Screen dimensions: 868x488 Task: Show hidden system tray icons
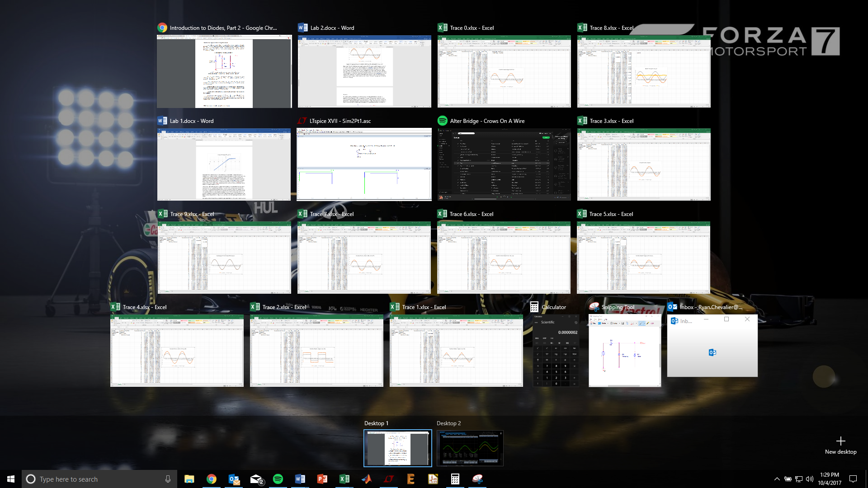click(x=777, y=479)
